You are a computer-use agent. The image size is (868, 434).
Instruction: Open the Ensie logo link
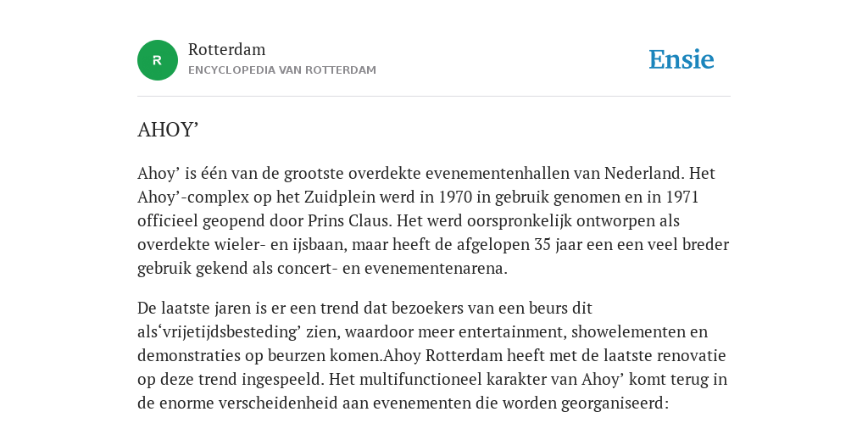click(x=682, y=60)
